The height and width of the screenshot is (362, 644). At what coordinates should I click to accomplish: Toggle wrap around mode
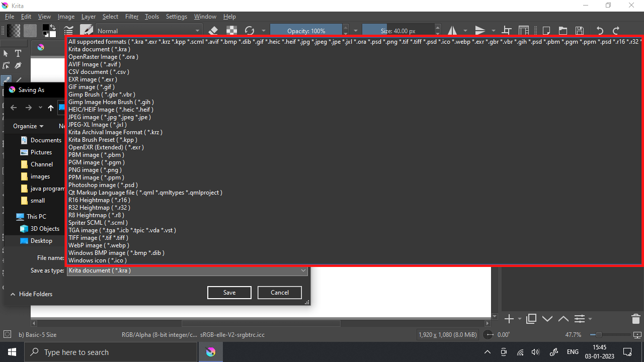507,31
